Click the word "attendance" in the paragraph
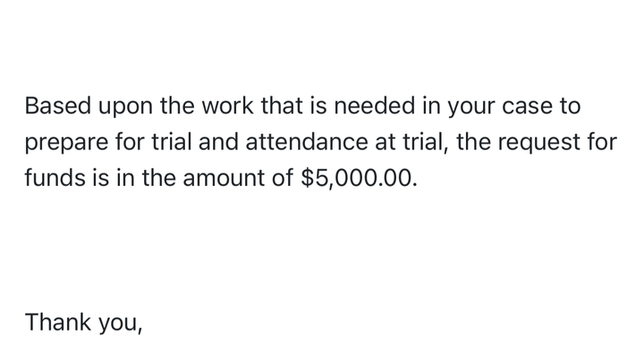 pos(307,141)
